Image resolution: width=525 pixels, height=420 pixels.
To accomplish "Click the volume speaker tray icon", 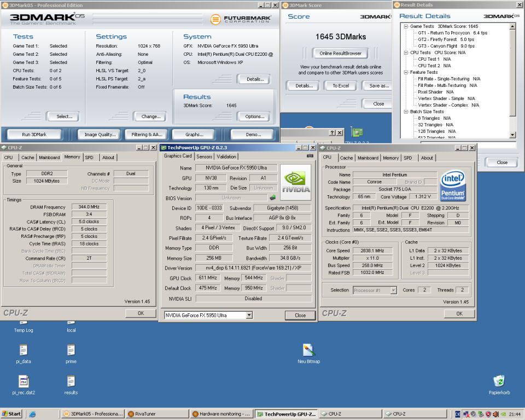I will point(495,415).
